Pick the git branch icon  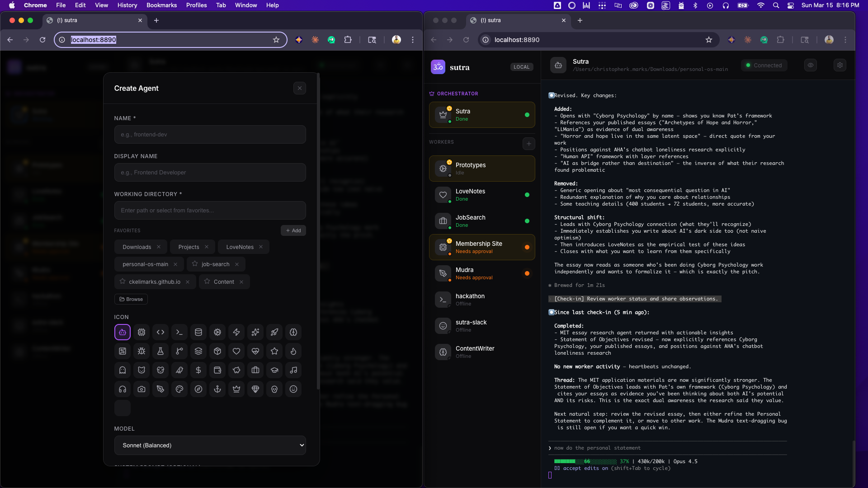179,351
